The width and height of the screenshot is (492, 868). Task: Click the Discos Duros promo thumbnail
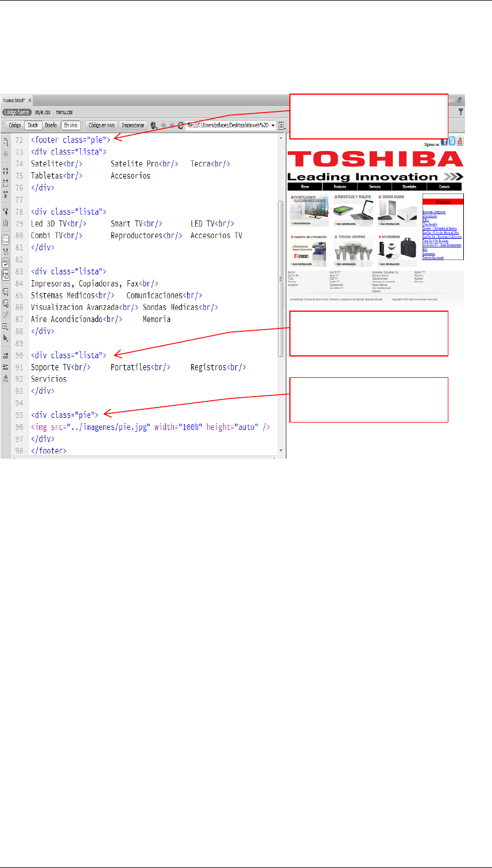(x=397, y=210)
